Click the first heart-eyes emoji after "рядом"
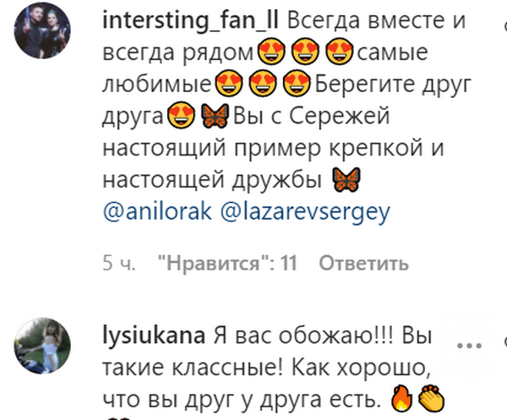507x420 pixels. point(271,52)
